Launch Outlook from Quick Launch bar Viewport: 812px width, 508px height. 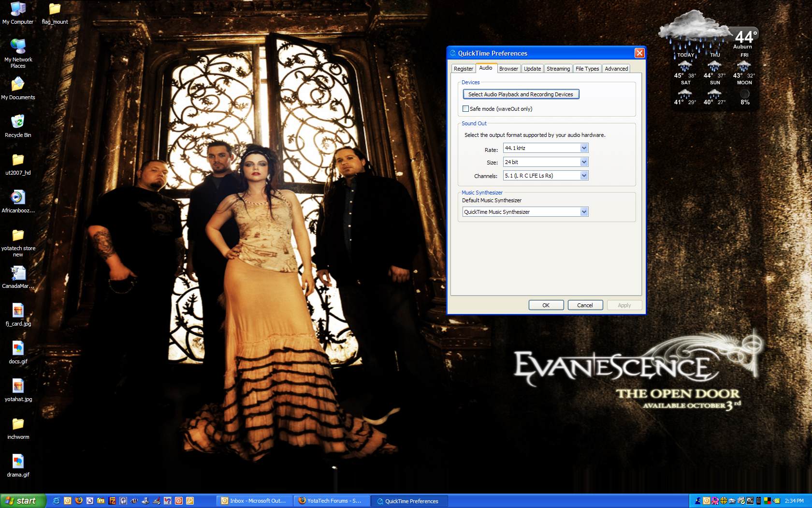point(68,501)
